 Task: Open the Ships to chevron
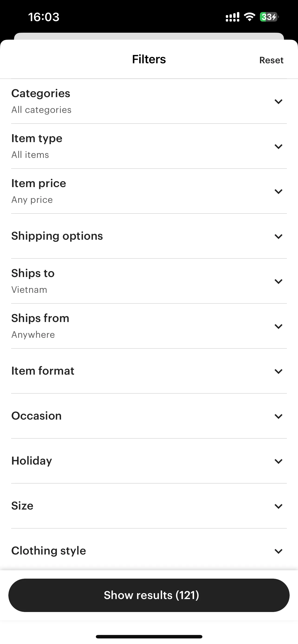click(x=278, y=281)
